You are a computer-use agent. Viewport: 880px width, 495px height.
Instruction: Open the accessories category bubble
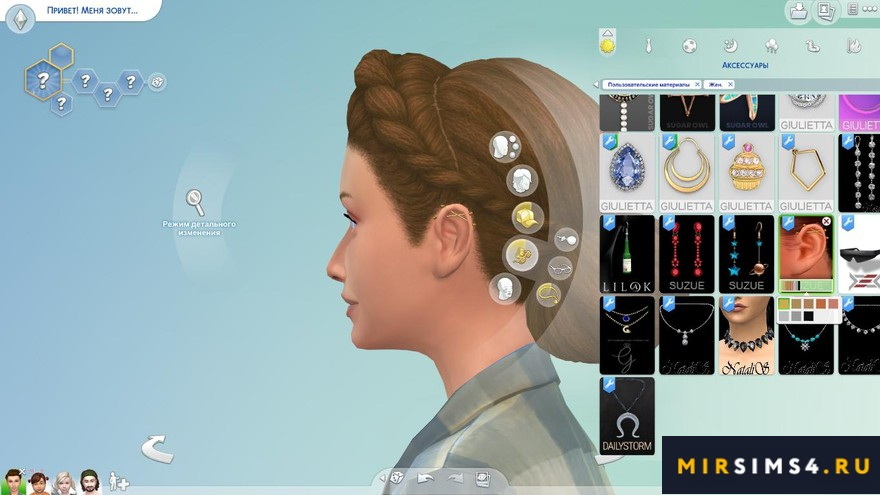point(521,254)
